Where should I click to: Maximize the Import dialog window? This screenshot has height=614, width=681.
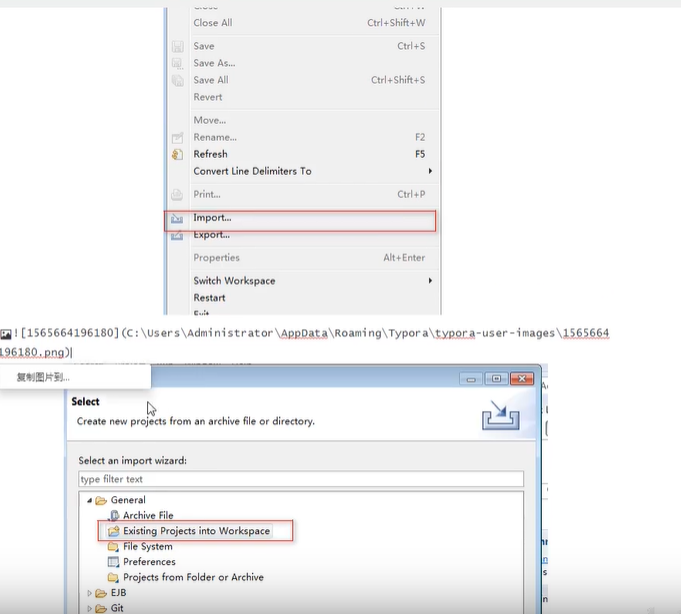[496, 379]
